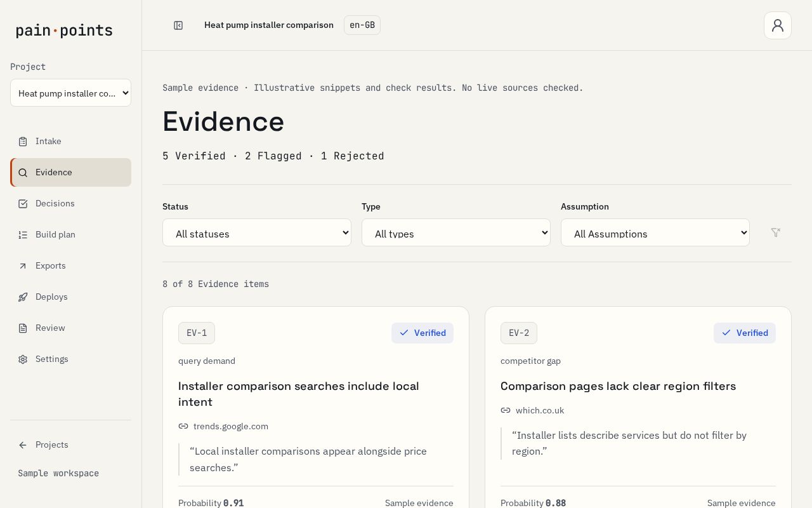Click the Review document icon
This screenshot has height=508, width=812.
tap(23, 328)
